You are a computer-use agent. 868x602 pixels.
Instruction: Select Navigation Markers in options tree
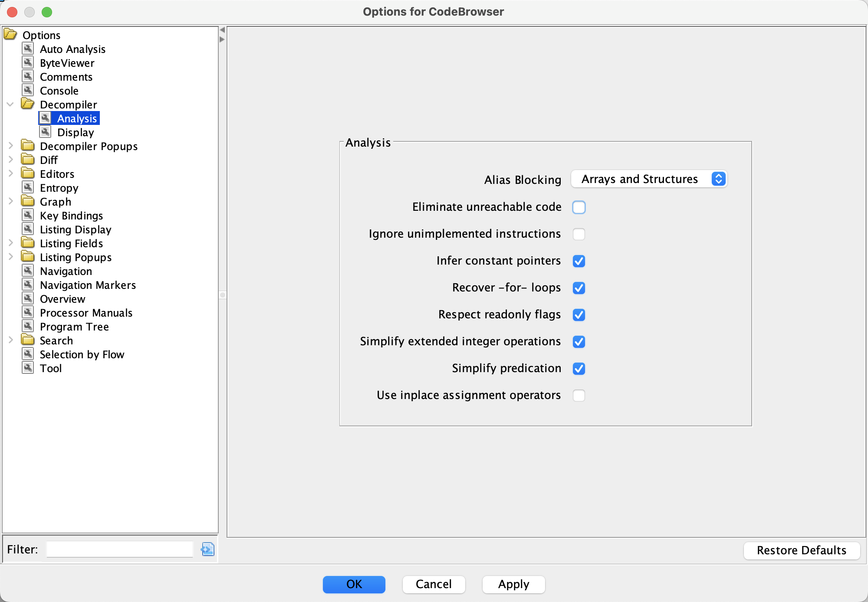(88, 285)
